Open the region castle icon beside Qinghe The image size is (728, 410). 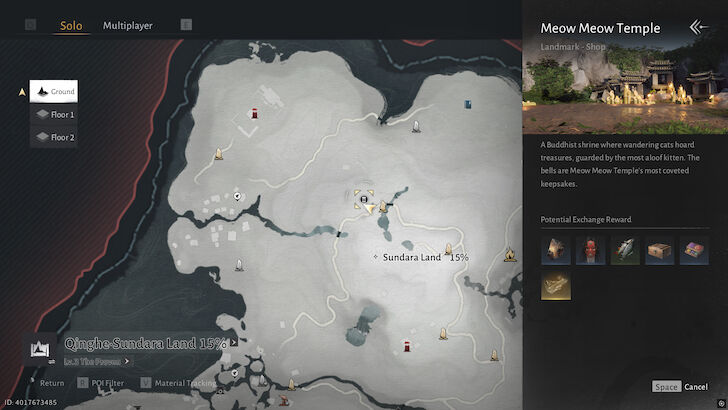tap(40, 349)
